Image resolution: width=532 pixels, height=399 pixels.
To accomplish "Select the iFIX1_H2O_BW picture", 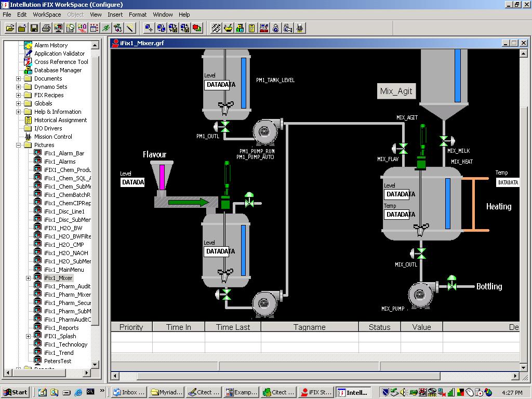I will click(x=63, y=229).
